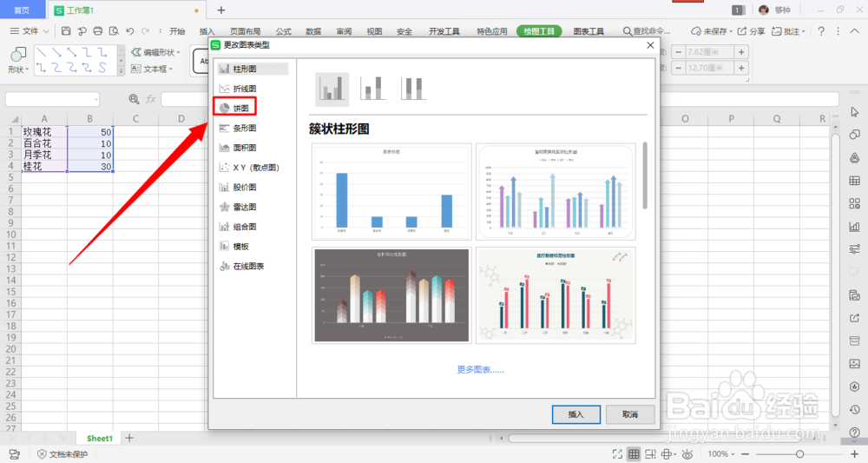Pick the clustered column subtype icon
The image size is (868, 463).
[332, 89]
